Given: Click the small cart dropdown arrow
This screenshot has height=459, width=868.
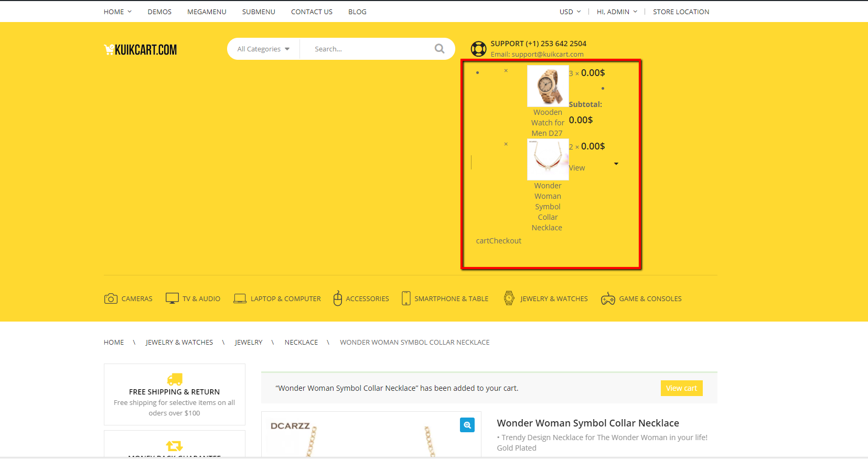Looking at the screenshot, I should click(x=616, y=164).
